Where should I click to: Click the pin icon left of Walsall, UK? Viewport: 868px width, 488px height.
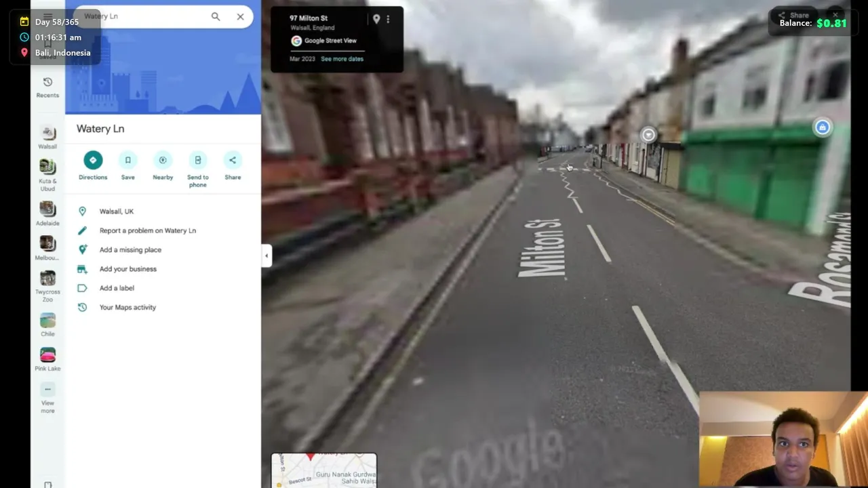(x=82, y=211)
